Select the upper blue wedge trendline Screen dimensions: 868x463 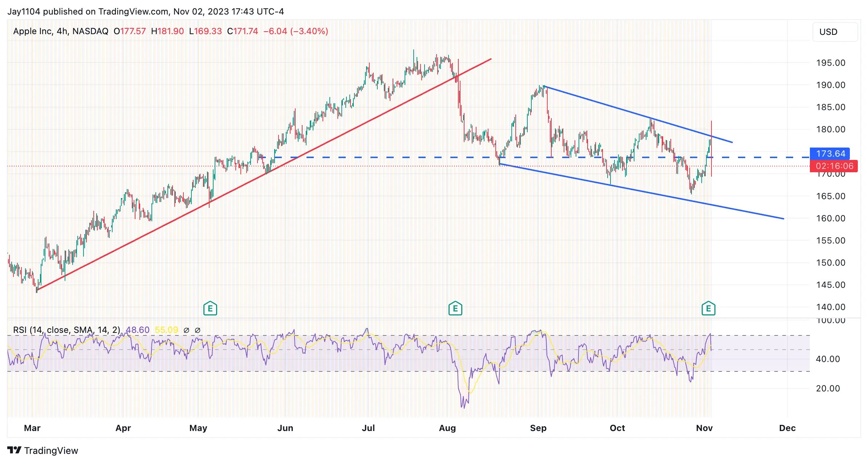coord(638,114)
